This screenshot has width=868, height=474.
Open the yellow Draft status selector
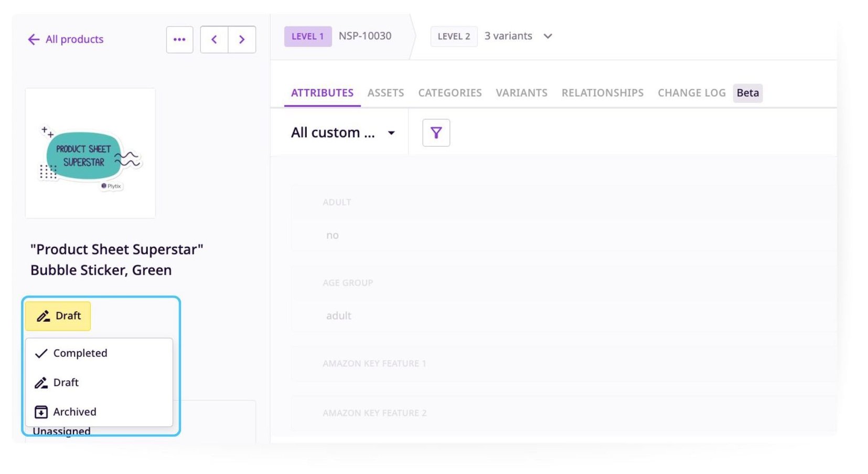coord(58,316)
